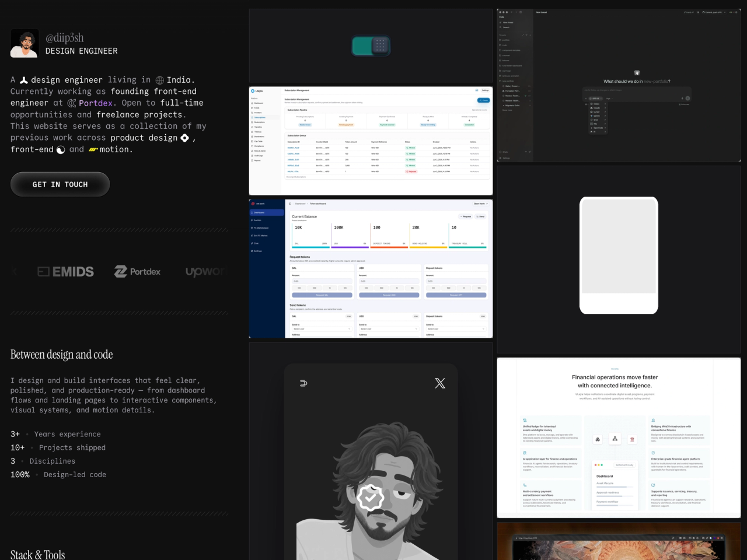Flip the teal toggle switch
The height and width of the screenshot is (560, 747).
[371, 46]
